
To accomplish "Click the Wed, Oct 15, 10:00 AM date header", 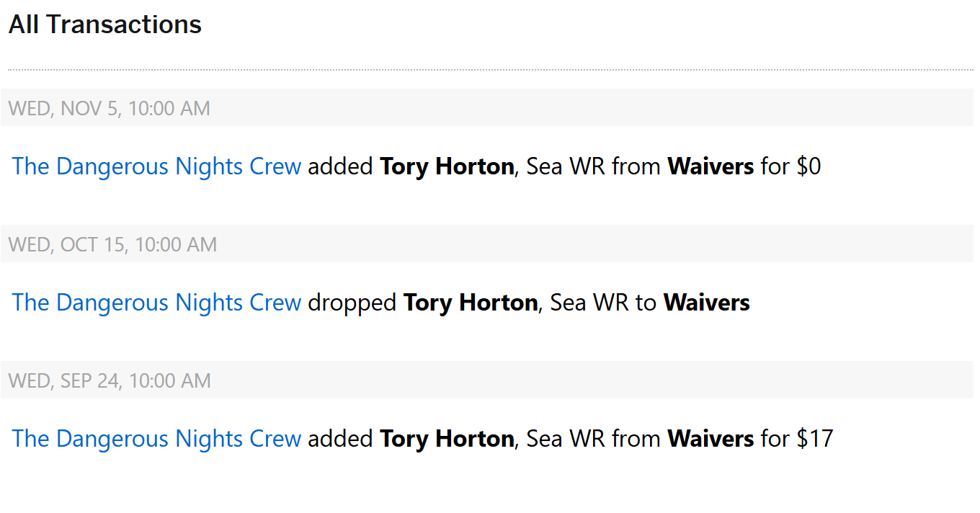I will [x=112, y=245].
